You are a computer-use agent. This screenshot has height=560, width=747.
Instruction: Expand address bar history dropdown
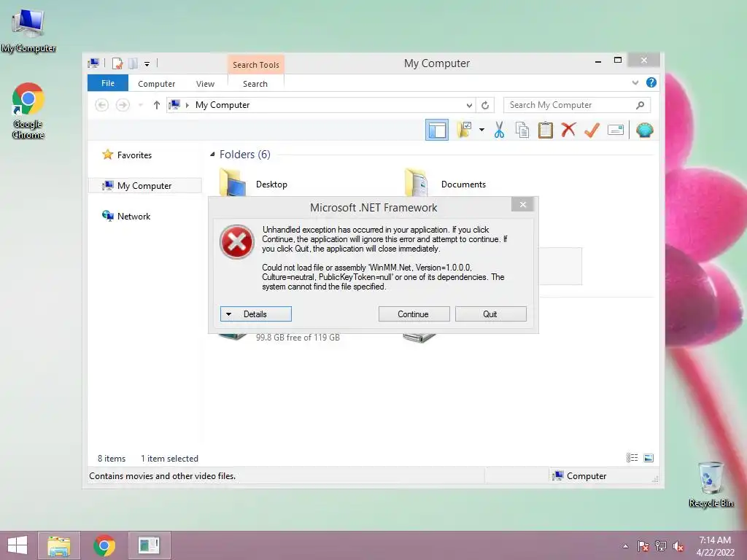(x=469, y=105)
